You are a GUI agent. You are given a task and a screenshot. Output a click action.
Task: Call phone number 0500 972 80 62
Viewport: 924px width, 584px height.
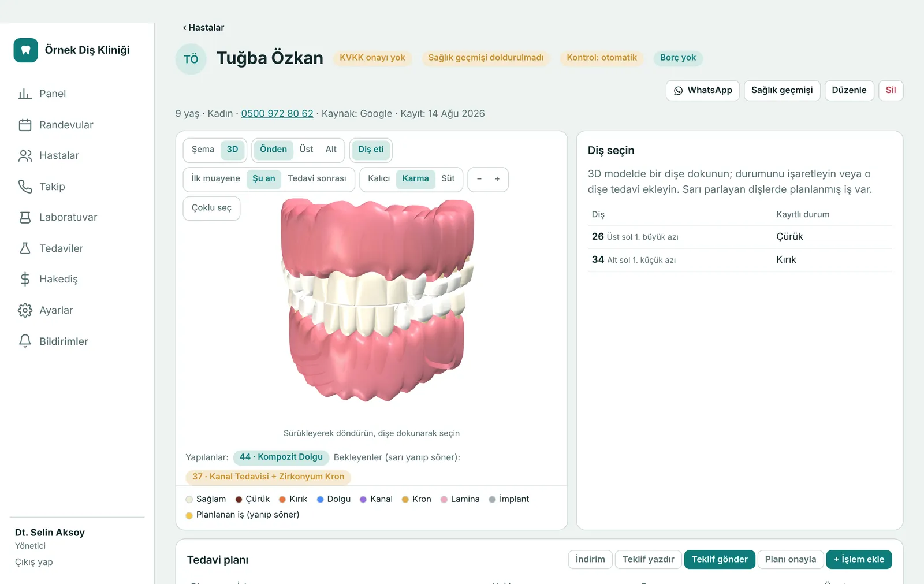(x=277, y=114)
